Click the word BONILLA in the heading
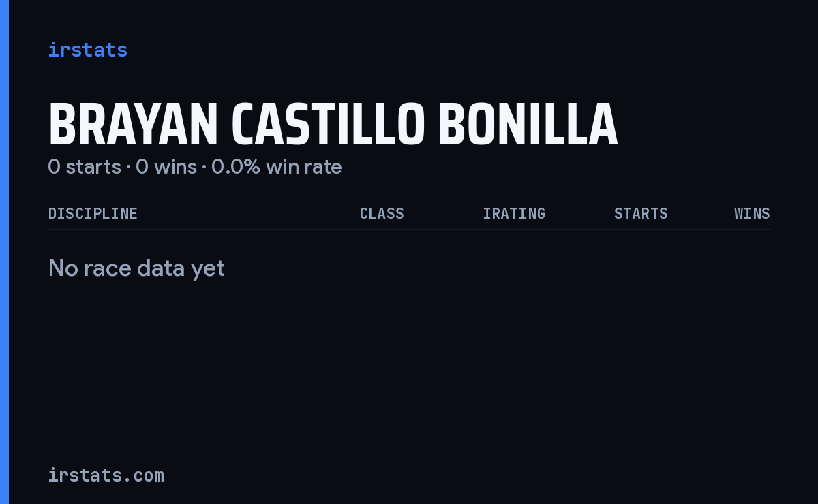 [x=528, y=125]
